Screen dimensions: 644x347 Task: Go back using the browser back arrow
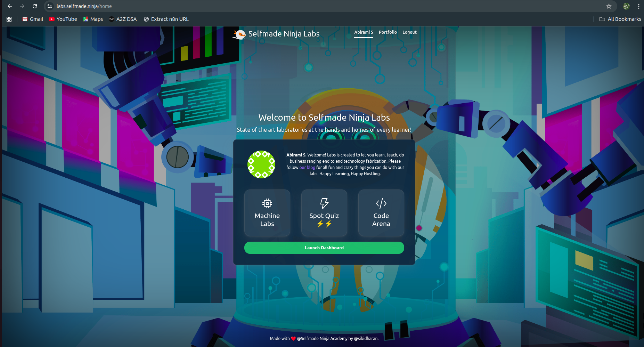click(10, 6)
